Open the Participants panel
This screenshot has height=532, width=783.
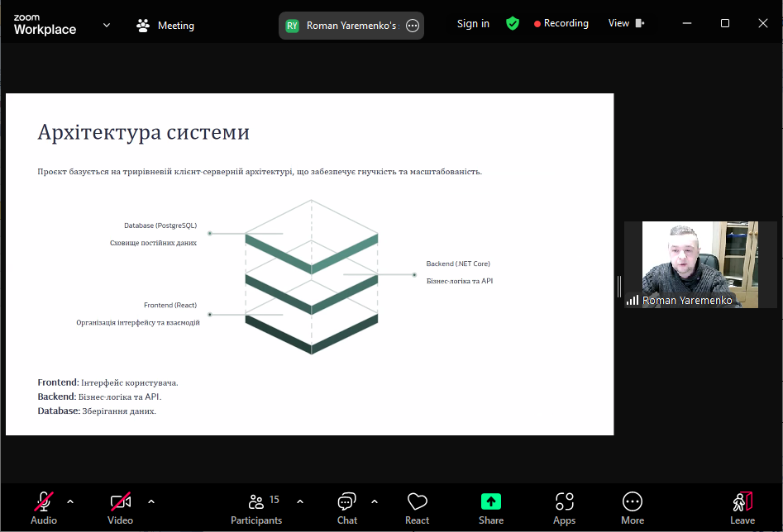coord(256,507)
